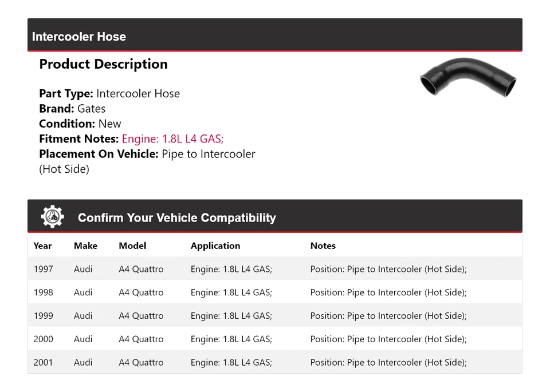
Task: Click the 1997 year row cell
Action: (43, 269)
